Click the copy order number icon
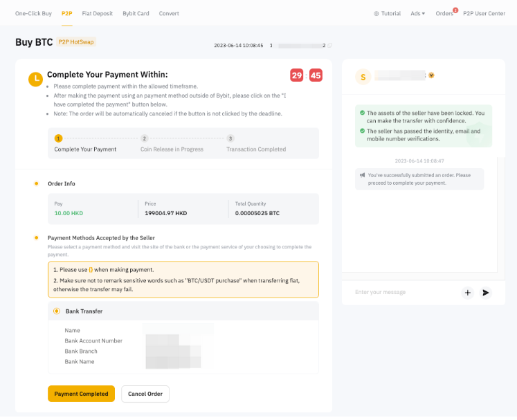Viewport: 517px width, 420px height. click(x=329, y=46)
